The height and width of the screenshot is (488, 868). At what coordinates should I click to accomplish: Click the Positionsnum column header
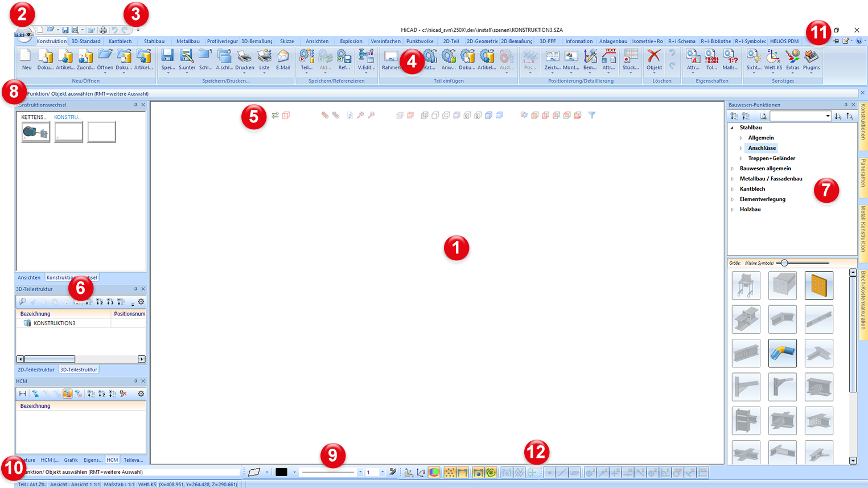[129, 314]
